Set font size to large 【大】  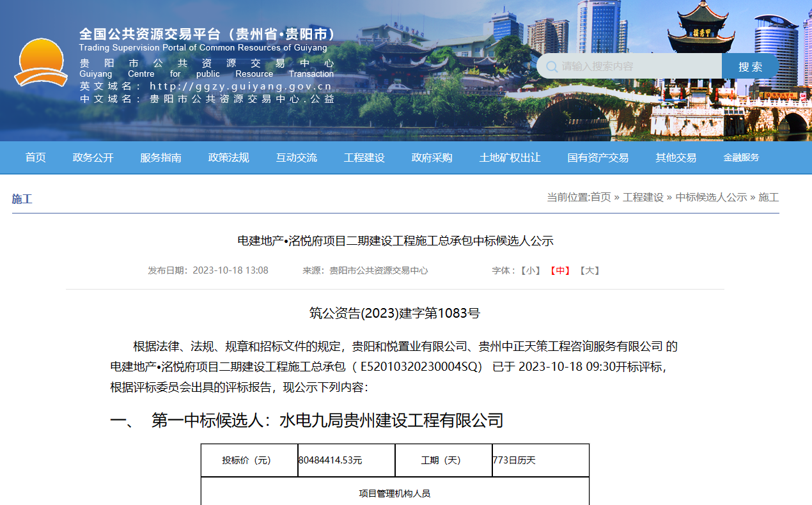coord(589,271)
